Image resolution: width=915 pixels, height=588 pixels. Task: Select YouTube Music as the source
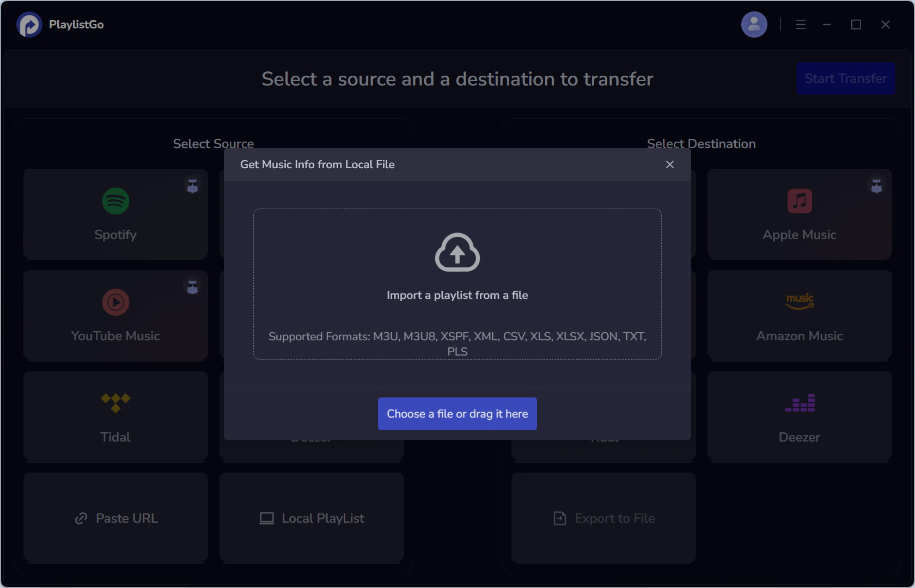pyautogui.click(x=115, y=315)
